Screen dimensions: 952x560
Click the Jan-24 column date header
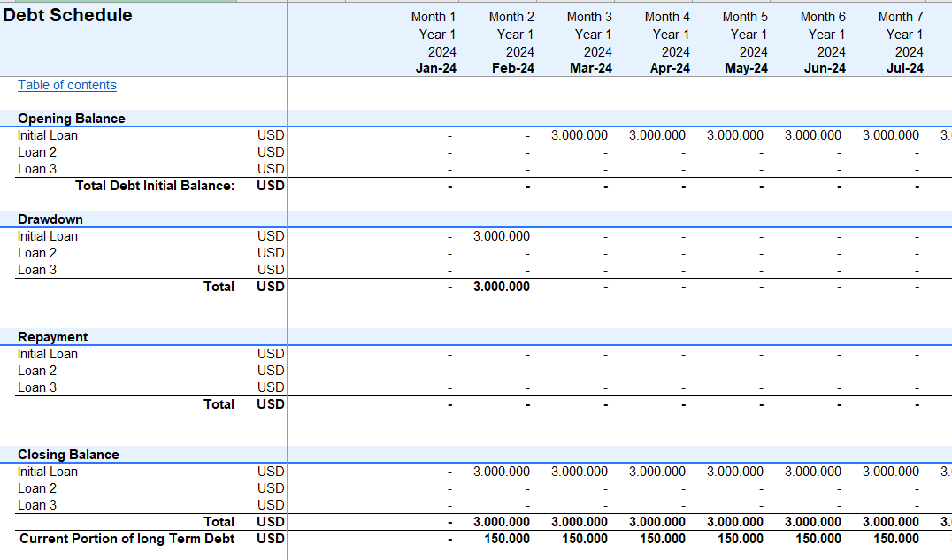pos(436,68)
